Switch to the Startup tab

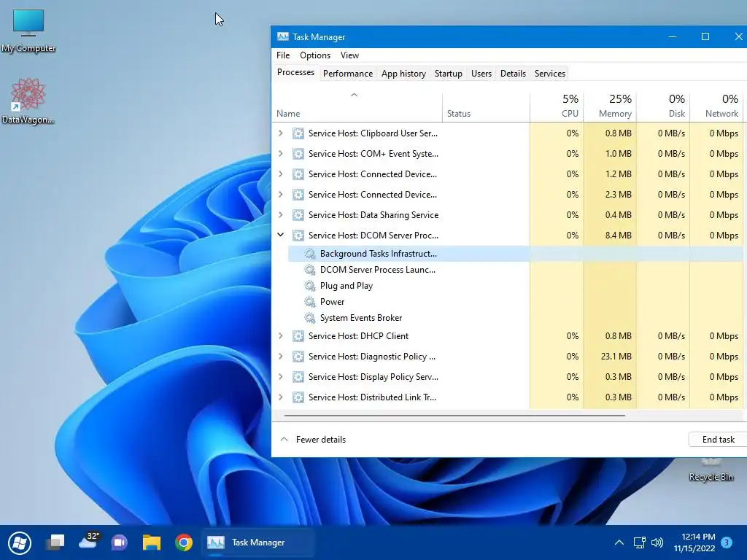(x=449, y=74)
